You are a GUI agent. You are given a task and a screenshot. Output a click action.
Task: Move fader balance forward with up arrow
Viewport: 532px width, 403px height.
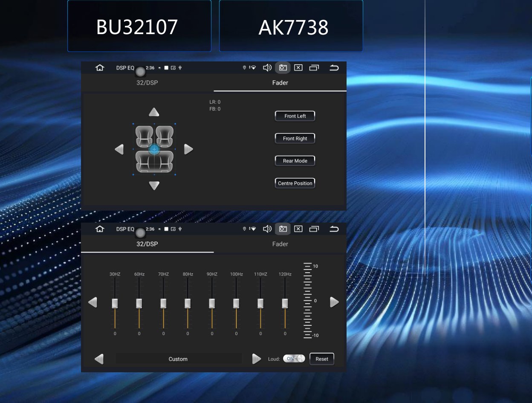point(154,112)
